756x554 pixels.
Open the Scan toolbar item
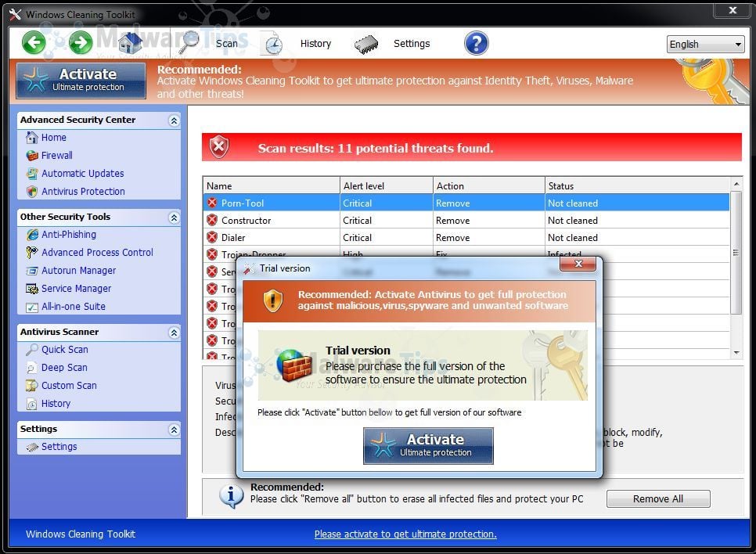227,43
